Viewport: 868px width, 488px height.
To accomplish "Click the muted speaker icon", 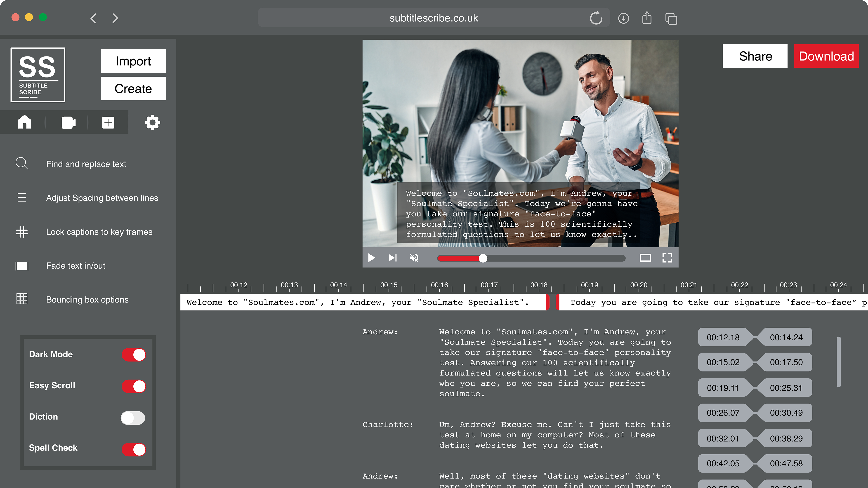I will pos(414,258).
